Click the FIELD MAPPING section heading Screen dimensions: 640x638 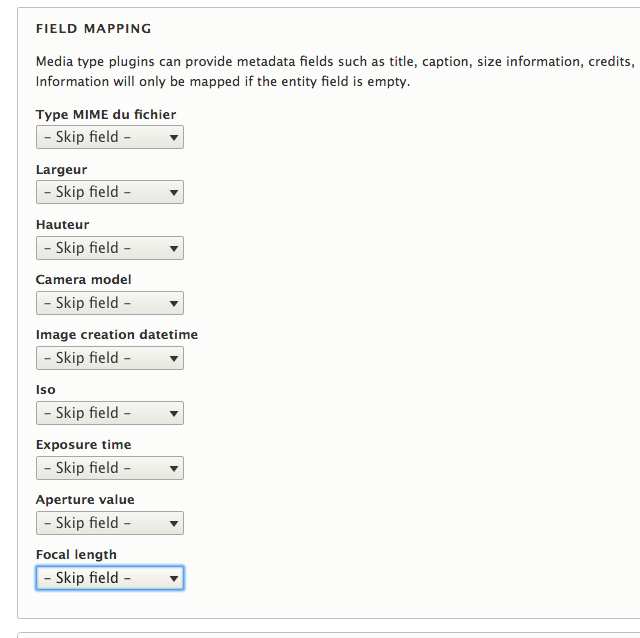(x=94, y=29)
